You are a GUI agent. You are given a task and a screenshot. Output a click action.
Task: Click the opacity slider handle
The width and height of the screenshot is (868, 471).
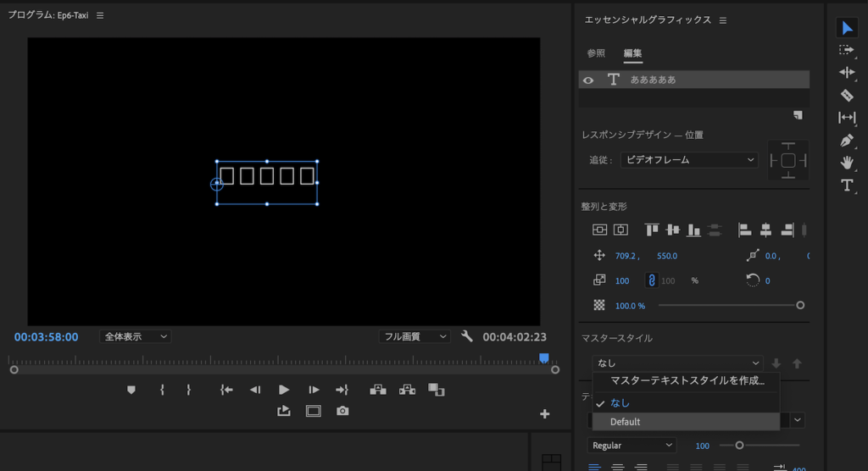[799, 305]
